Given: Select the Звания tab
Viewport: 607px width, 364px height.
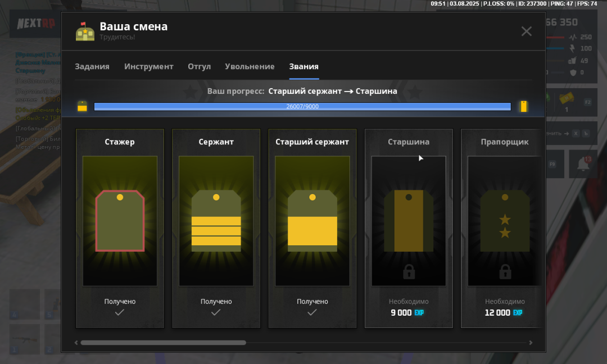Looking at the screenshot, I should [x=304, y=66].
